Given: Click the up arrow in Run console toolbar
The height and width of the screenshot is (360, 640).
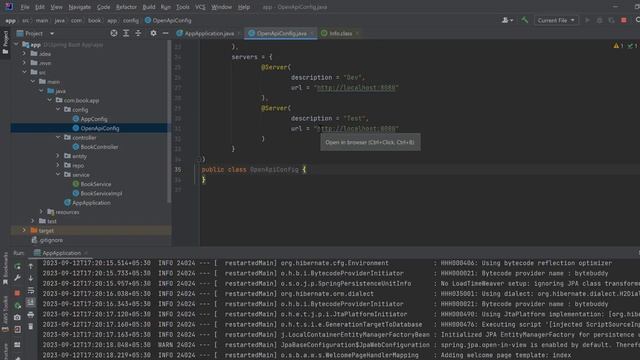Looking at the screenshot, I should pos(31,267).
